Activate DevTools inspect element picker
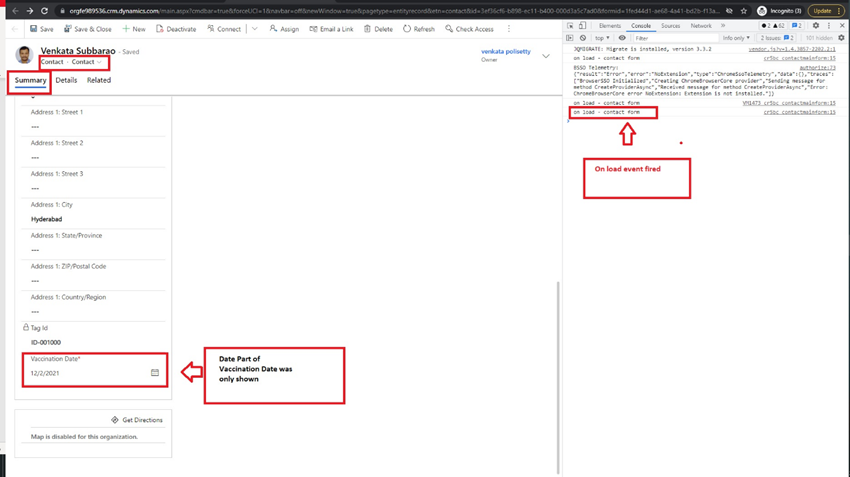 [570, 25]
